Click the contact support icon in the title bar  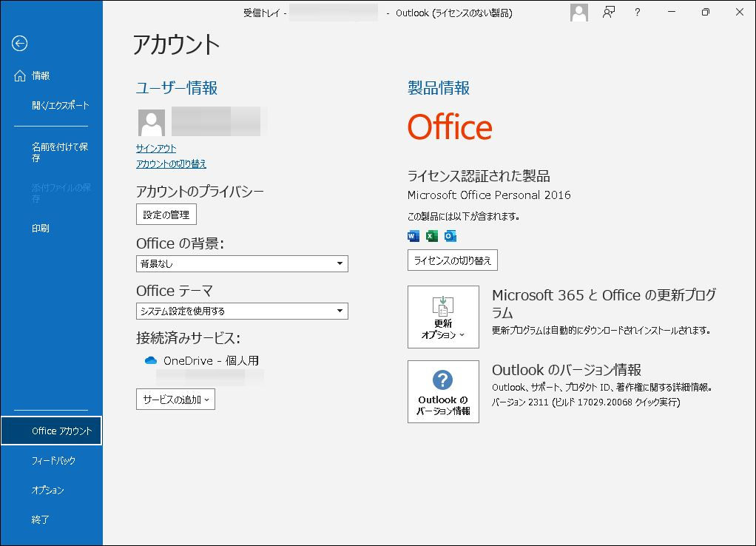[607, 13]
